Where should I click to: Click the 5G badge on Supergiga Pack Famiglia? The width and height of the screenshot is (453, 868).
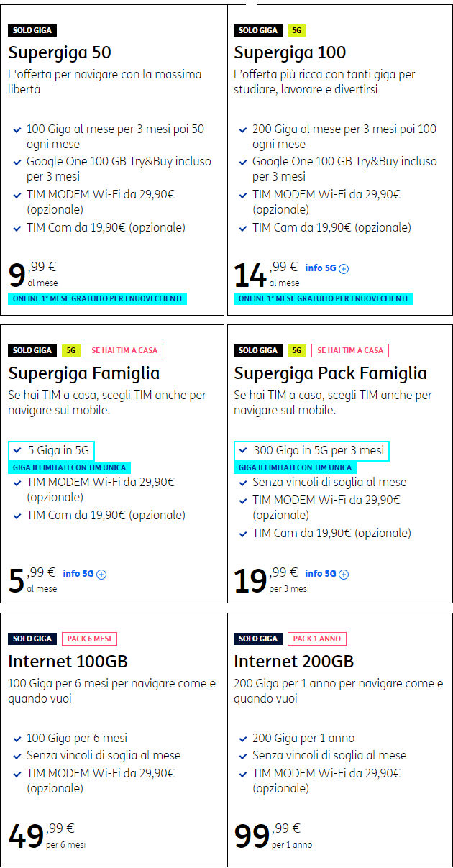click(296, 350)
